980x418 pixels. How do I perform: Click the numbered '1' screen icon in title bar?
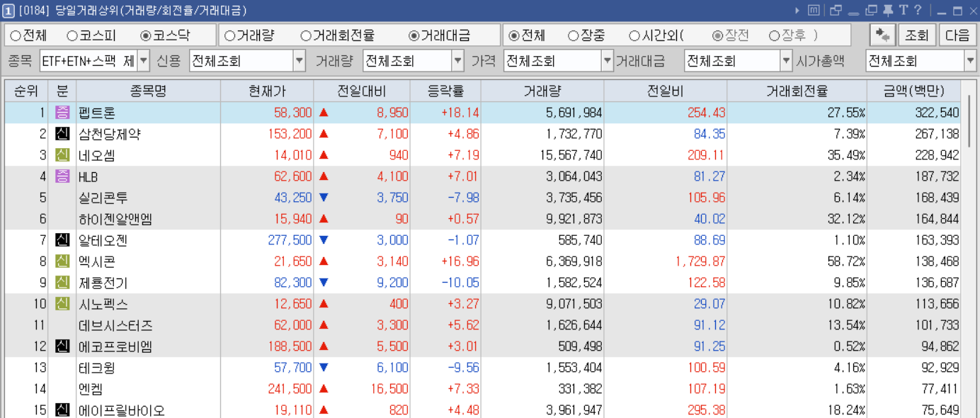click(x=8, y=10)
